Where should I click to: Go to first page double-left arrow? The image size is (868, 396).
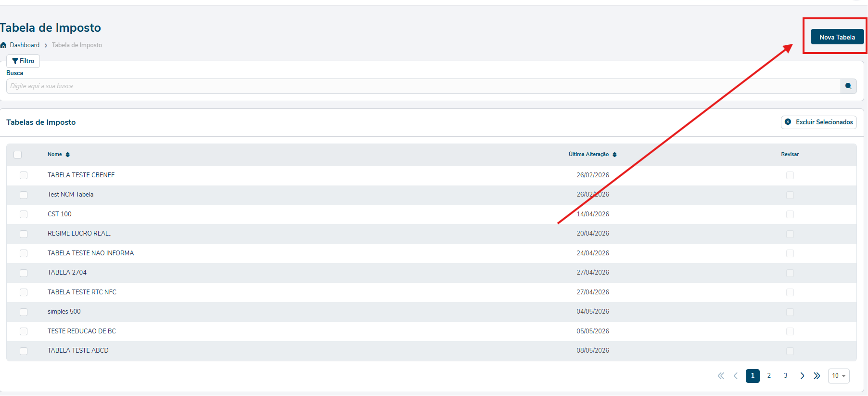(x=721, y=376)
